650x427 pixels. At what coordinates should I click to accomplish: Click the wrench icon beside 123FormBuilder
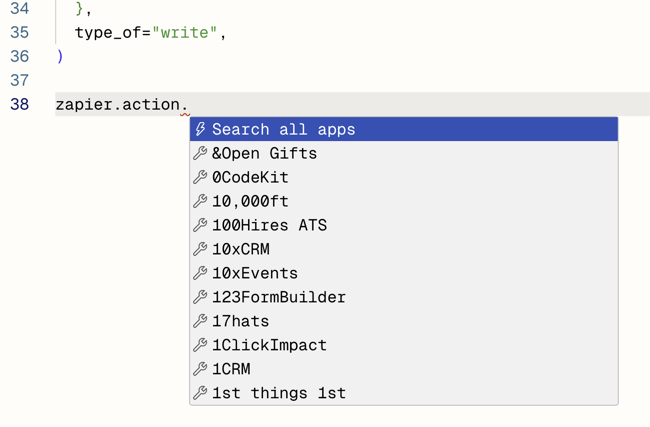200,297
